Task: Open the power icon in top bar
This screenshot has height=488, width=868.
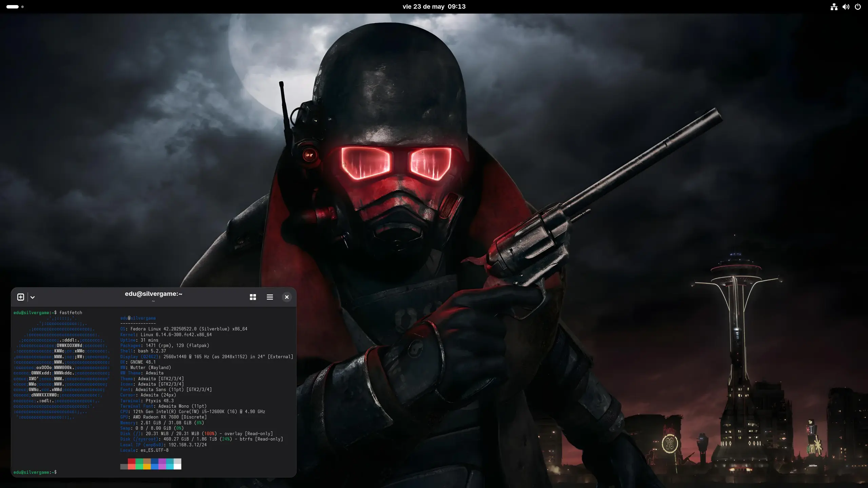Action: click(858, 7)
